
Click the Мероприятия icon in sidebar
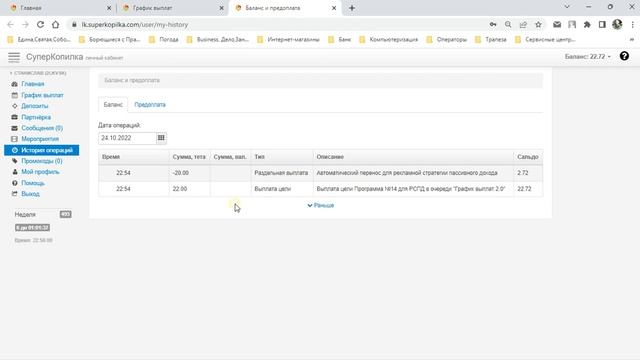point(15,139)
